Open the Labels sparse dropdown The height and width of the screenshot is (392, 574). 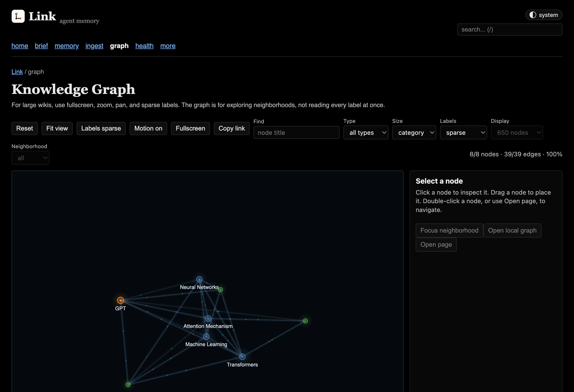click(x=463, y=133)
